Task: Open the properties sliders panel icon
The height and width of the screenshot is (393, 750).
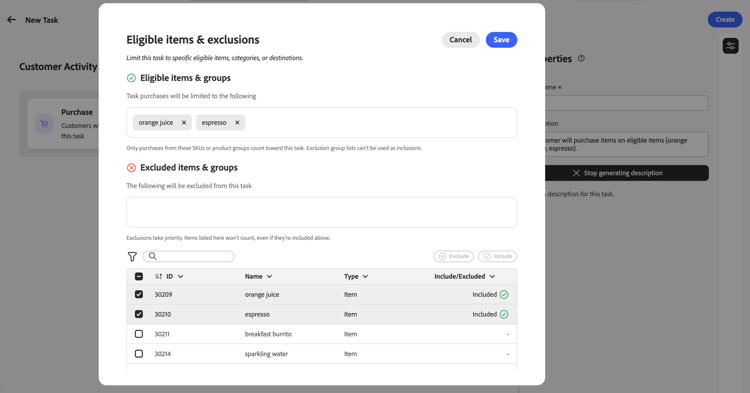Action: click(730, 46)
